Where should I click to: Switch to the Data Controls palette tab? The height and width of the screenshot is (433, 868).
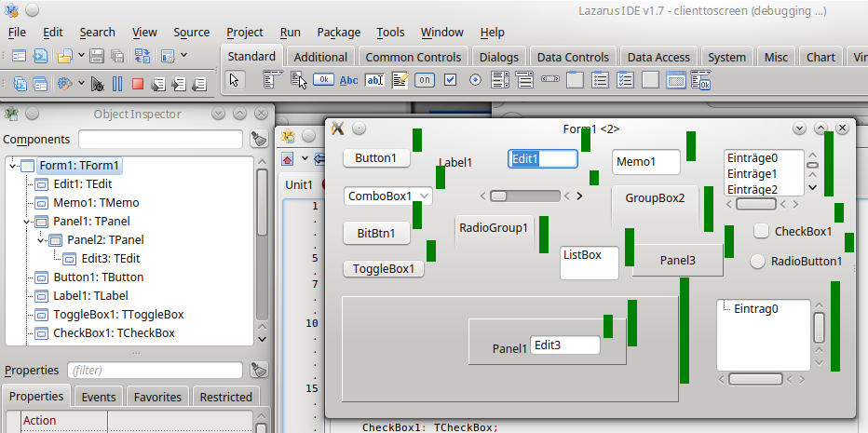[x=573, y=57]
